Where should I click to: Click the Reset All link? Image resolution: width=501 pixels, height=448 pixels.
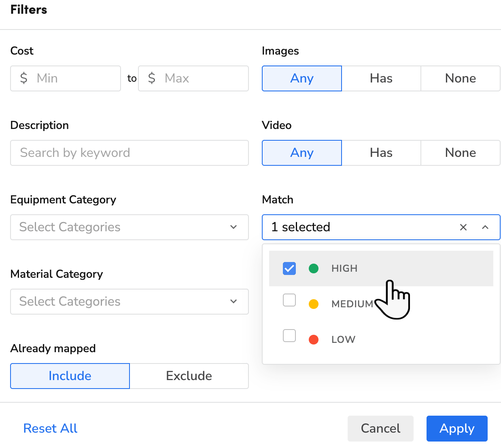click(50, 429)
